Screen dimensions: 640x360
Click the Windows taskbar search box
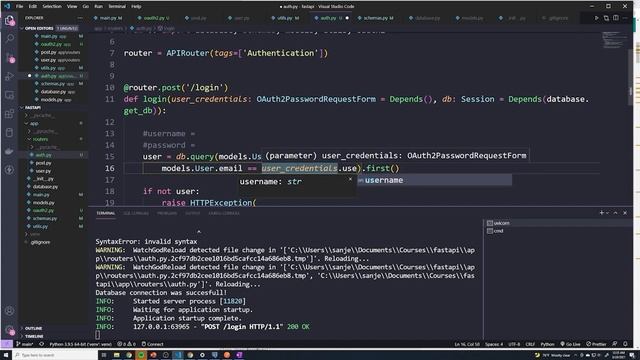[x=55, y=355]
